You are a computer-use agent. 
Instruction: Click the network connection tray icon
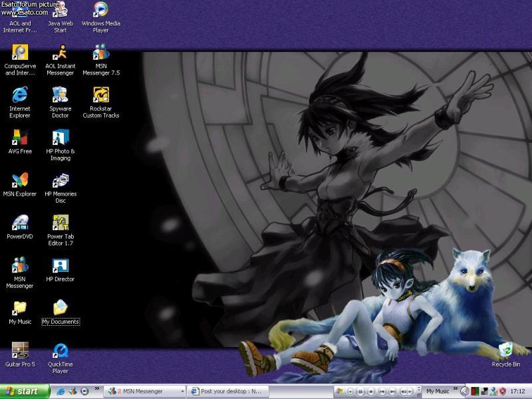tap(485, 392)
